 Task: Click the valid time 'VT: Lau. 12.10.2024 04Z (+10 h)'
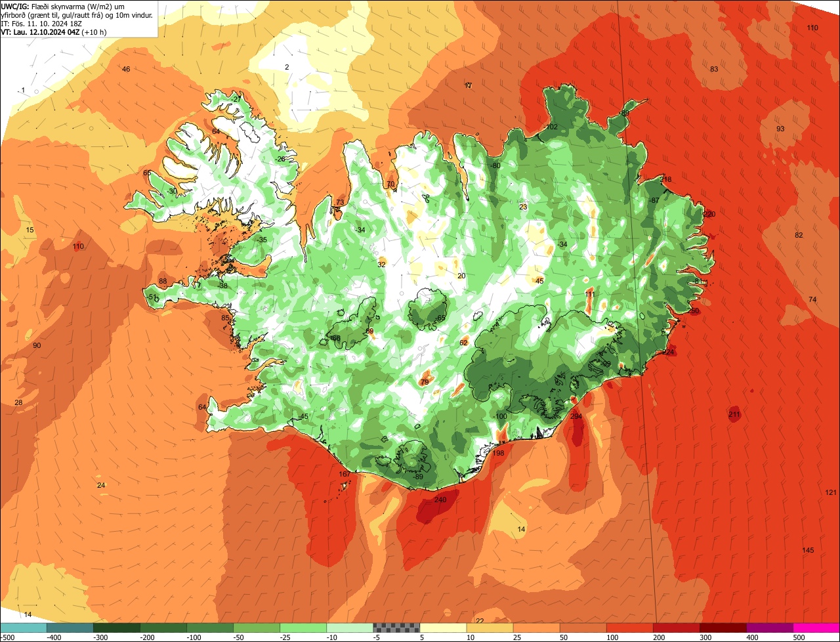54,32
